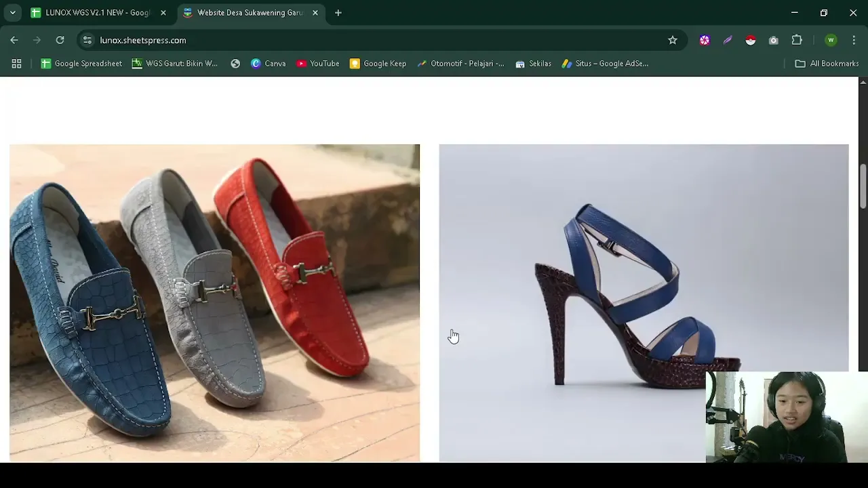Open the apps grid in bookmarks bar
Viewport: 868px width, 488px height.
16,64
